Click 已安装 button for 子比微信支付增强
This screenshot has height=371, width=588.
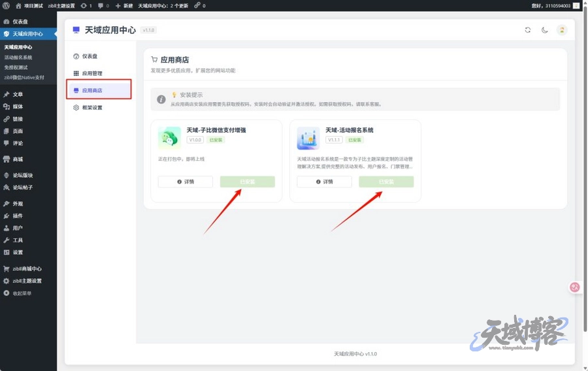(x=248, y=182)
